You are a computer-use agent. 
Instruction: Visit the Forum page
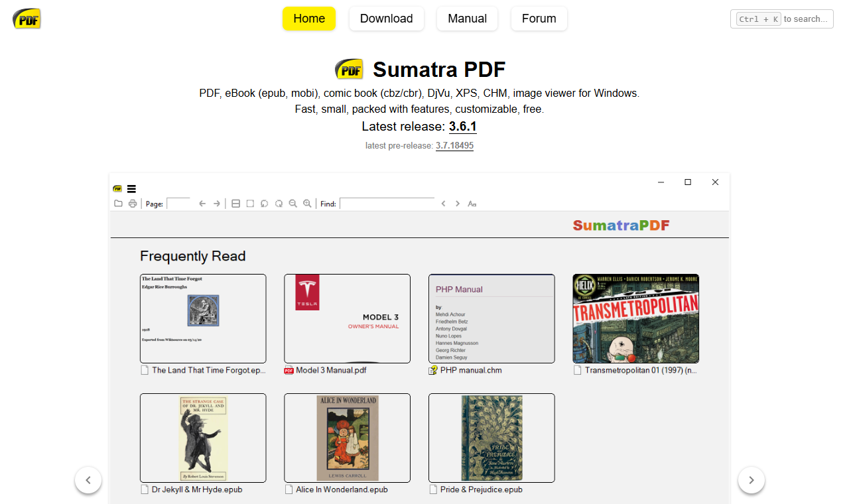tap(539, 19)
